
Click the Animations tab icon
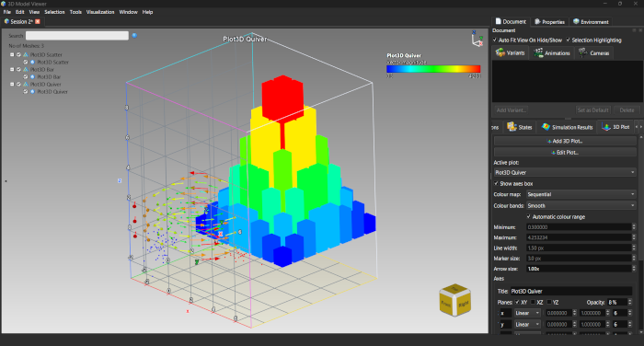click(x=538, y=52)
